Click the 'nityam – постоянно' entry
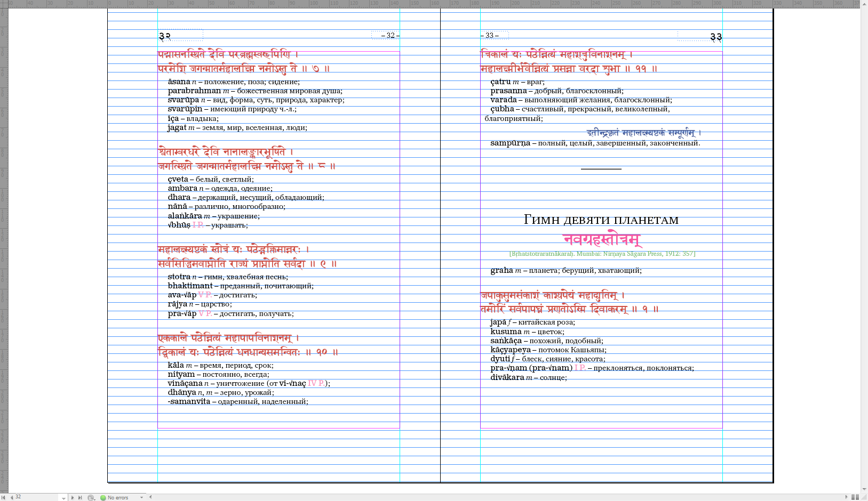The width and height of the screenshot is (868, 501). (x=218, y=374)
